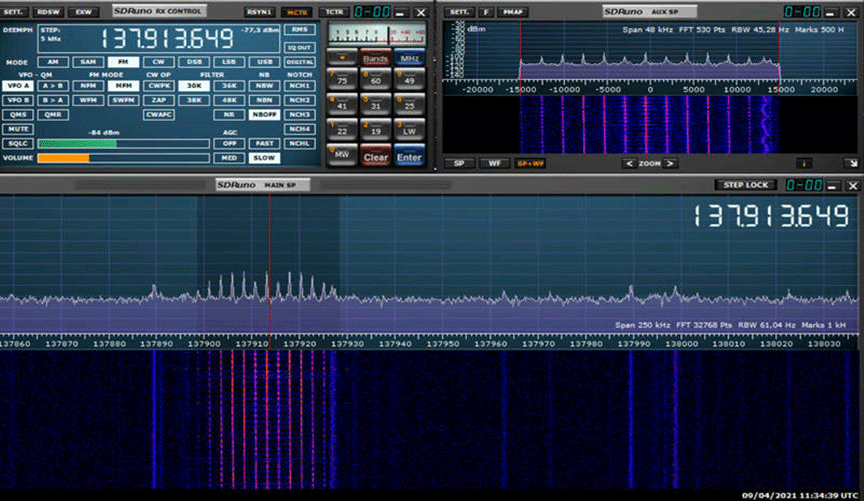864x501 pixels.
Task: Open the EXW panel
Action: [x=84, y=12]
